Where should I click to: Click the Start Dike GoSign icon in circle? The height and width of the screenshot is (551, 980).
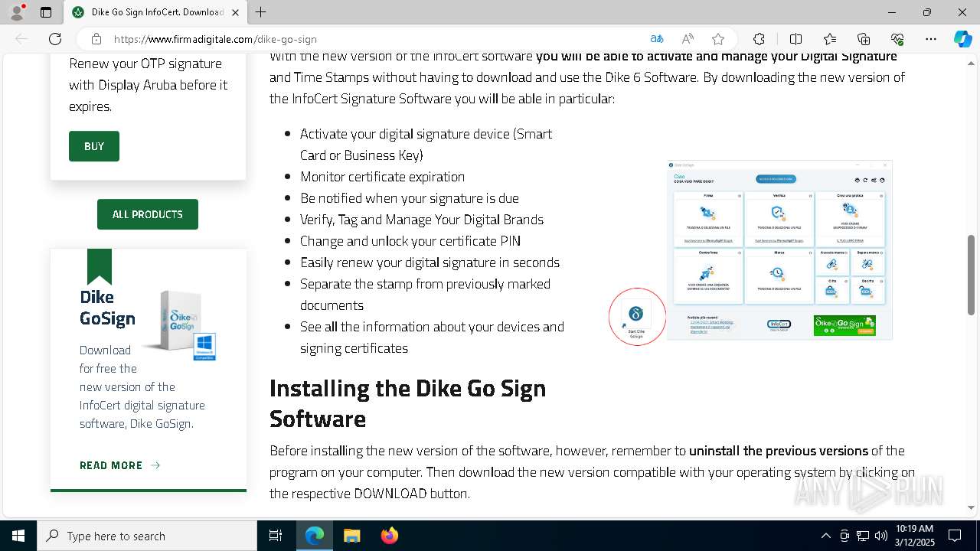coord(637,317)
